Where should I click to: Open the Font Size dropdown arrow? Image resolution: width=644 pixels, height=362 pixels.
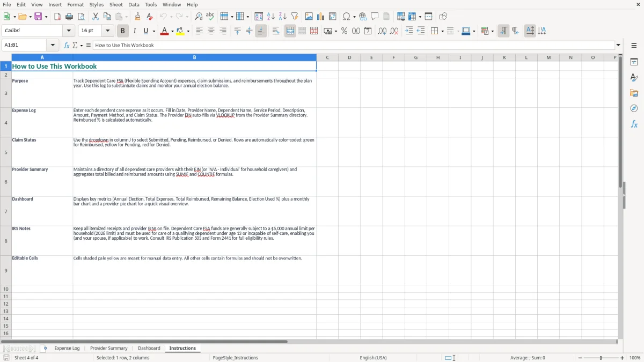[x=107, y=31]
